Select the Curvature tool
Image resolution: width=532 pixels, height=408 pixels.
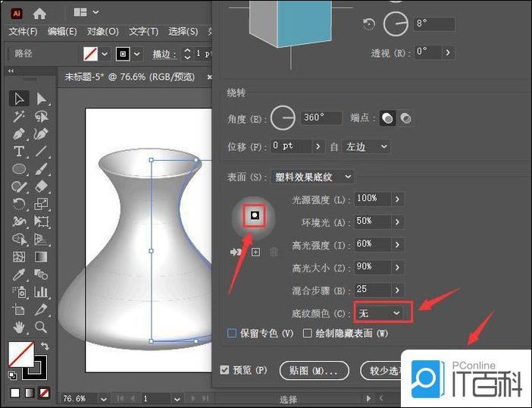(41, 133)
